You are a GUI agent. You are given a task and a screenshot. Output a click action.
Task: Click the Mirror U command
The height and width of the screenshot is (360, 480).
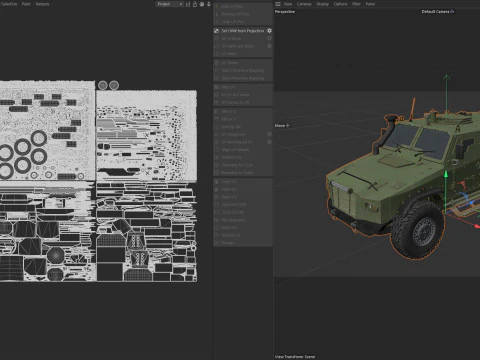pos(229,111)
